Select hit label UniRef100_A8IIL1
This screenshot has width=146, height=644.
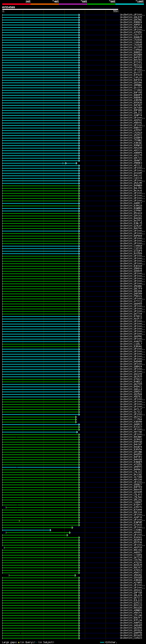[x=131, y=165]
